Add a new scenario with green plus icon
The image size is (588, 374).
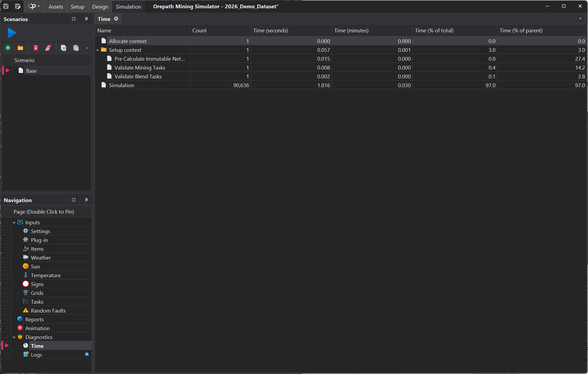(x=8, y=48)
